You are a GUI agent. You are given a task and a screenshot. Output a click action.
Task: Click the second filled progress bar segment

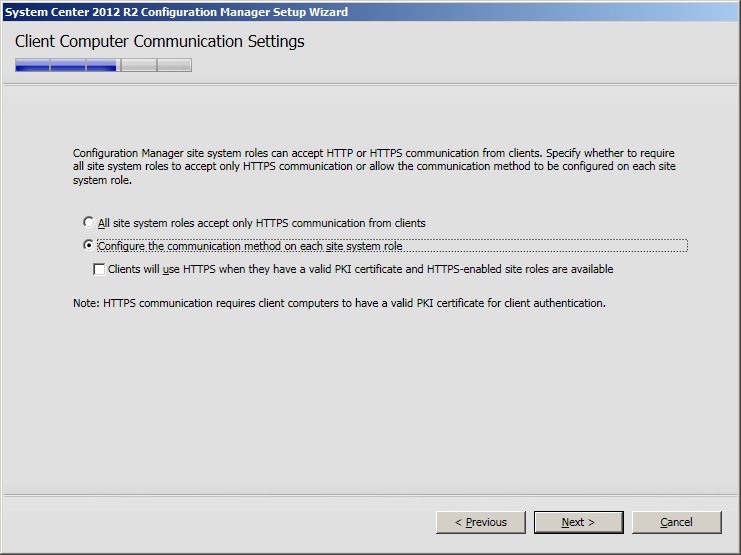coord(67,66)
